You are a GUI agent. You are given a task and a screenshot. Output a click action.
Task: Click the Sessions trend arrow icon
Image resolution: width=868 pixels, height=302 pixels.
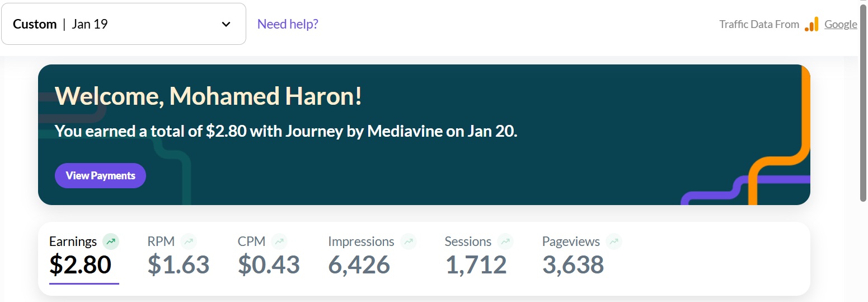pos(505,242)
